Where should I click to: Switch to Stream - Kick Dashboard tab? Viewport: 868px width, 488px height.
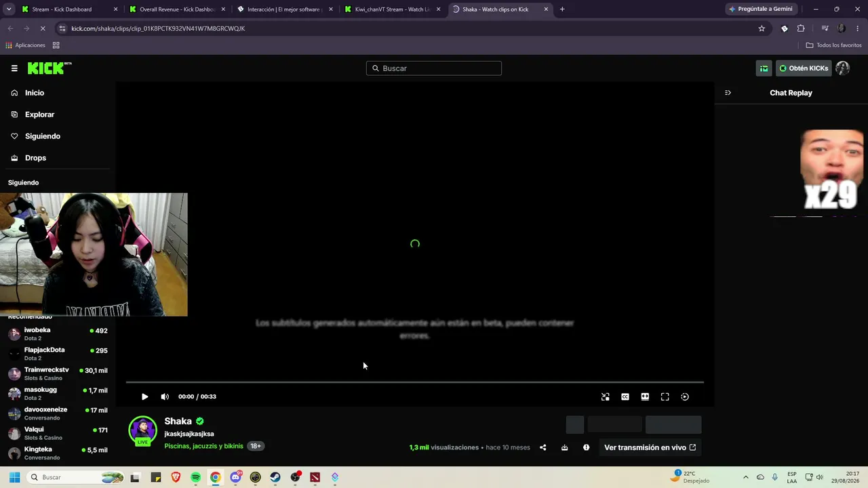click(x=69, y=9)
